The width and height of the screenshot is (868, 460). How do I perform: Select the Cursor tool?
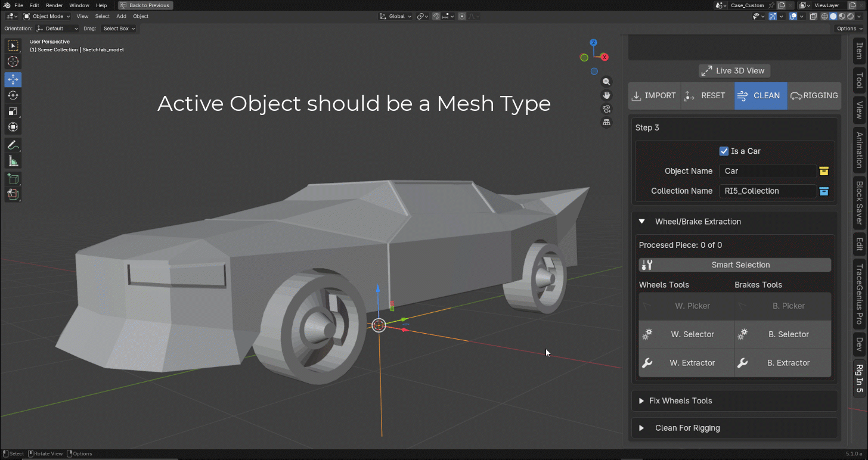13,61
